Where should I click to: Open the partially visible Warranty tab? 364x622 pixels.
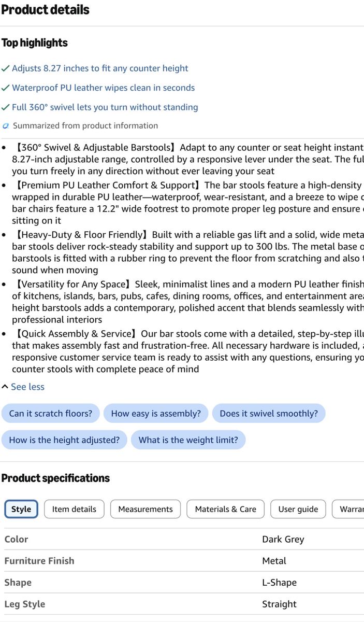pos(348,509)
